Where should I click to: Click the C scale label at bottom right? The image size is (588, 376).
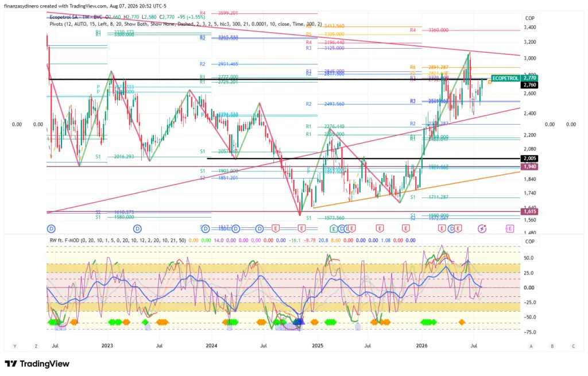[574, 346]
